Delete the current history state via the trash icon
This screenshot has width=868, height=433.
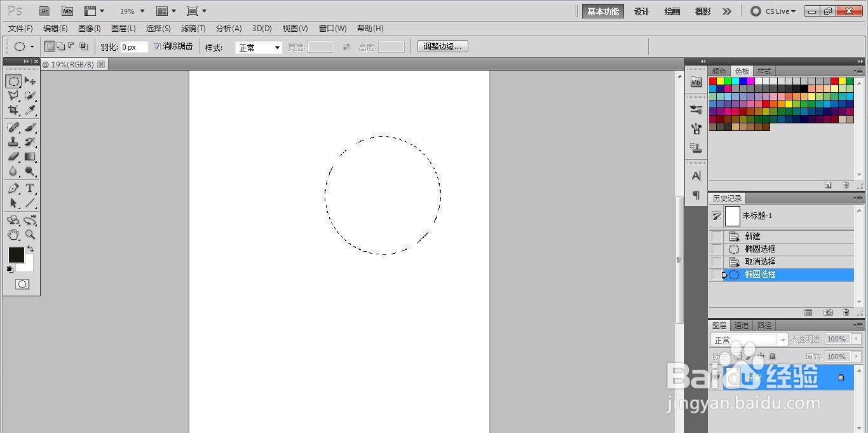coord(846,312)
